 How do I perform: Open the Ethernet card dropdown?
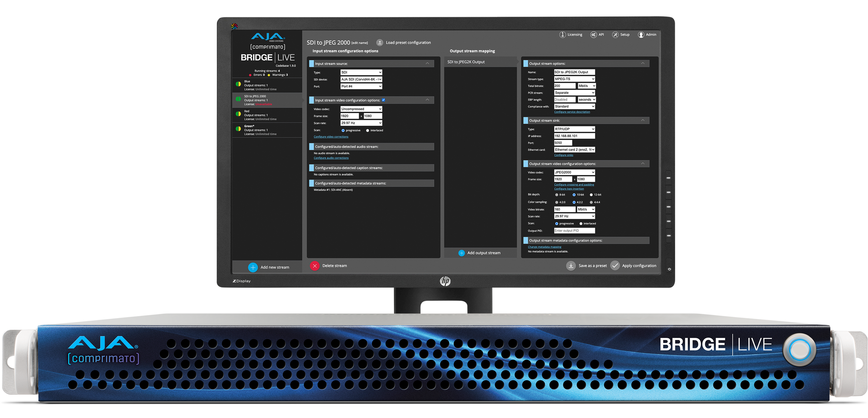point(574,150)
